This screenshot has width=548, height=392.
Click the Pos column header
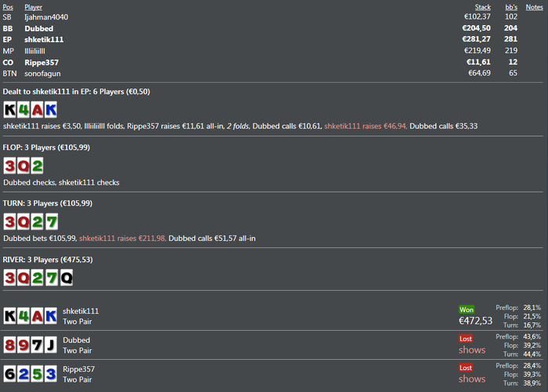(8, 6)
